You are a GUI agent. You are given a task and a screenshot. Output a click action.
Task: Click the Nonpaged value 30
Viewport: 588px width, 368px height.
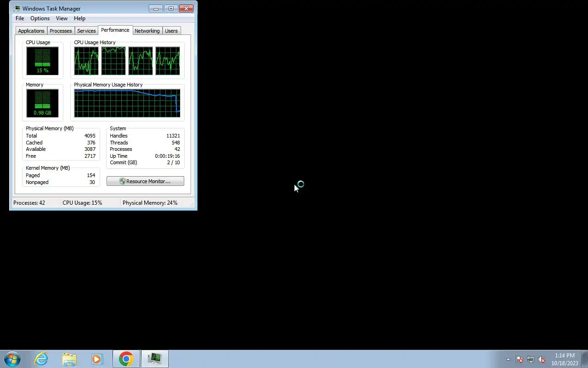92,182
